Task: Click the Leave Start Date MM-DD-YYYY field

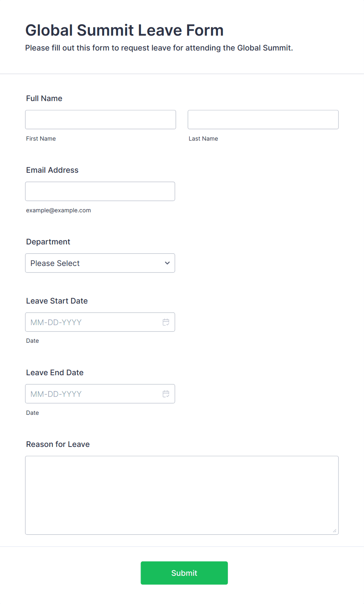Action: coord(100,322)
